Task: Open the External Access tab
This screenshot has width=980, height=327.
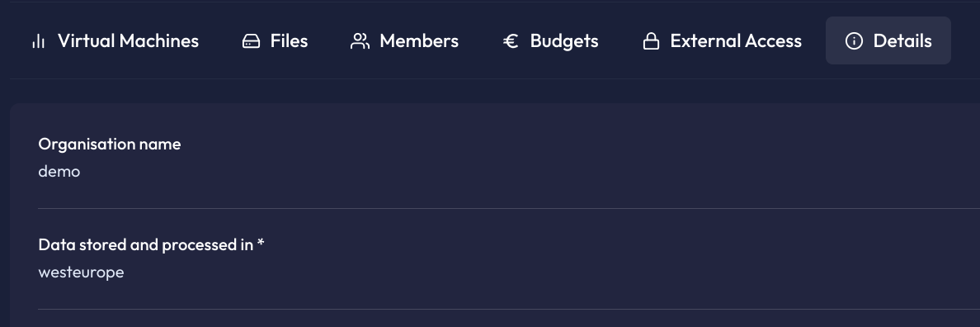Action: click(x=722, y=40)
